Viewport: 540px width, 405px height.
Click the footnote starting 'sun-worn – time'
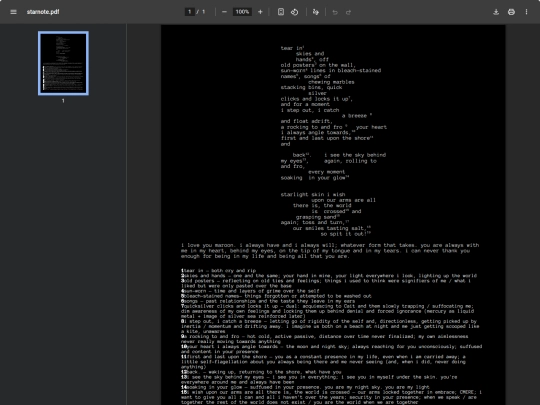pos(250,291)
